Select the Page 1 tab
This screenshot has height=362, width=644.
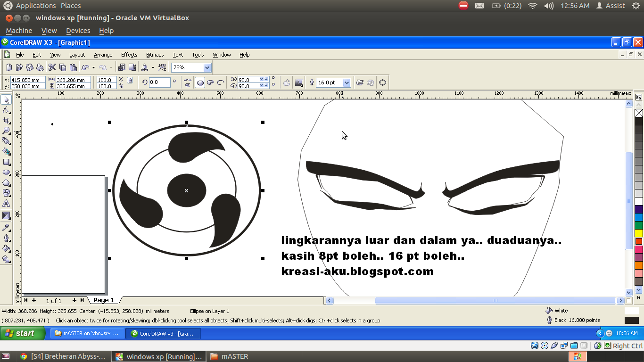click(x=104, y=300)
